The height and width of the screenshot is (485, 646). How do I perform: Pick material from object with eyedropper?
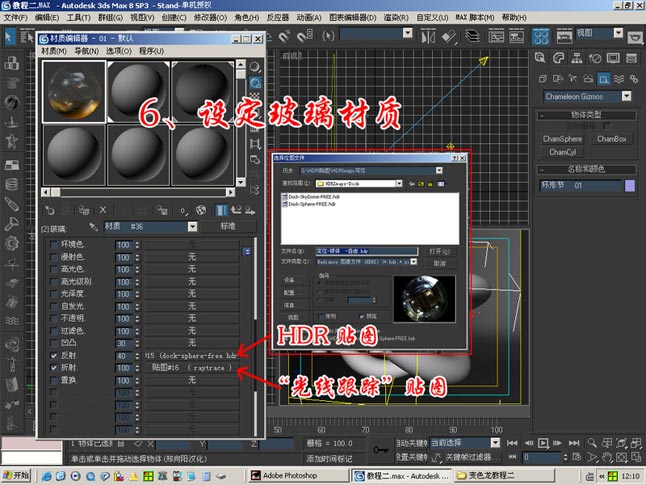point(94,227)
